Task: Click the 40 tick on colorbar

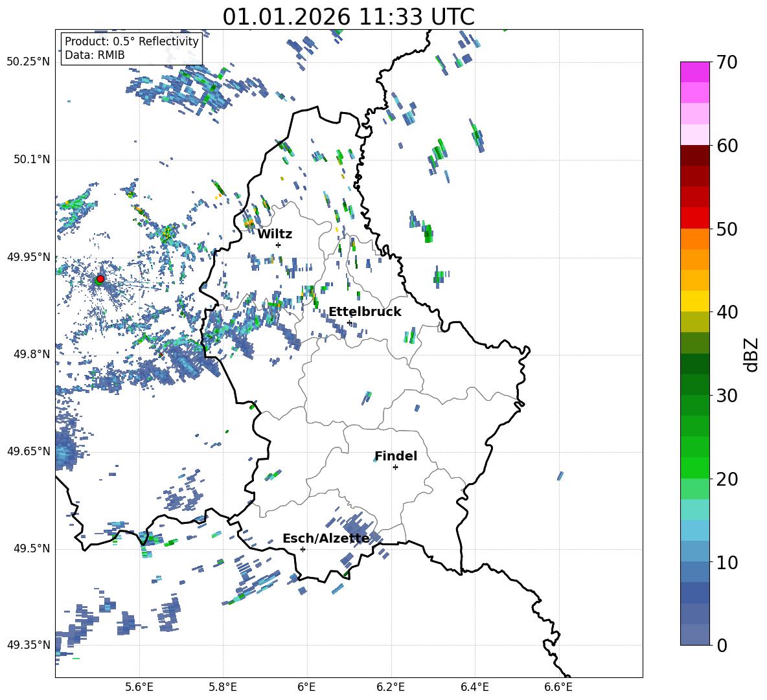Action: 727,312
